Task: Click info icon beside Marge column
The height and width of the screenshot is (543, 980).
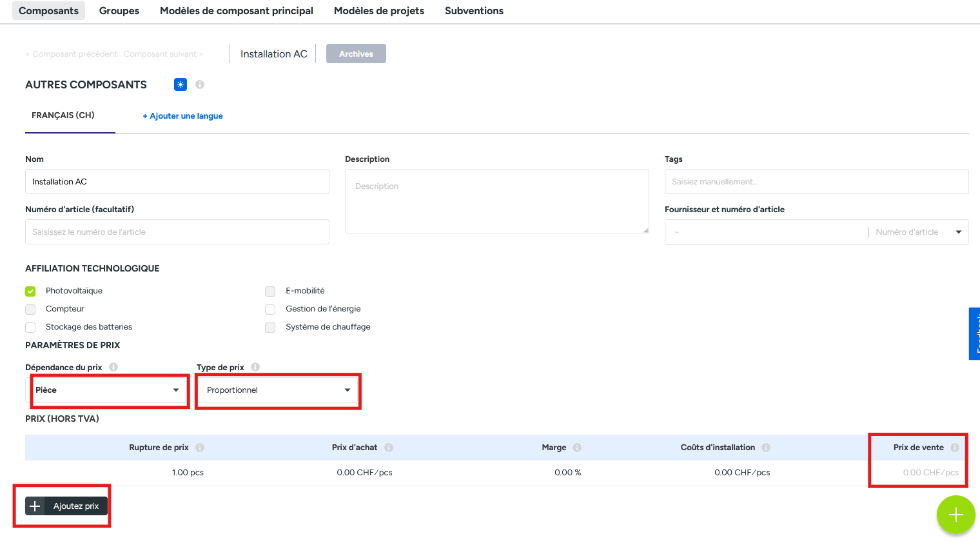Action: pyautogui.click(x=577, y=448)
